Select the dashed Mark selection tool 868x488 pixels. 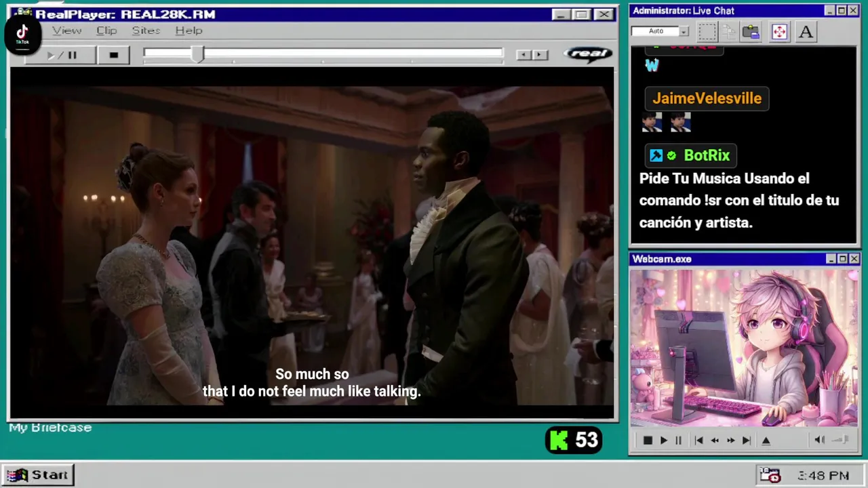coord(707,32)
